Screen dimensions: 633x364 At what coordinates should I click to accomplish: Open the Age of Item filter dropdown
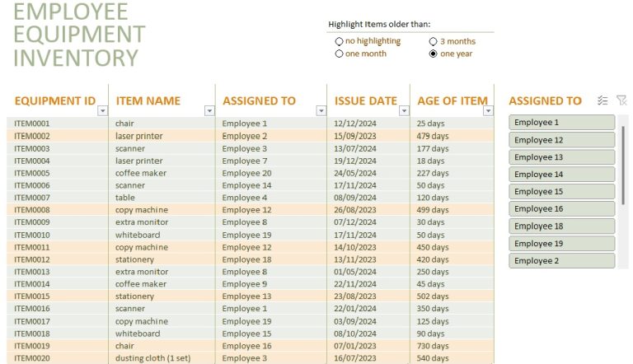pyautogui.click(x=488, y=110)
